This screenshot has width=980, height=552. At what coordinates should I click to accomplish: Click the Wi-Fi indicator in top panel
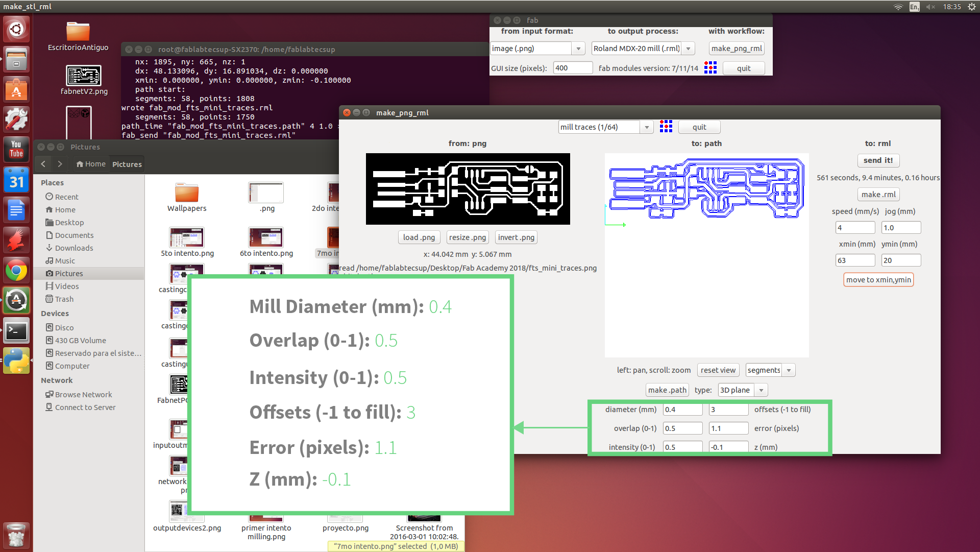(x=898, y=7)
